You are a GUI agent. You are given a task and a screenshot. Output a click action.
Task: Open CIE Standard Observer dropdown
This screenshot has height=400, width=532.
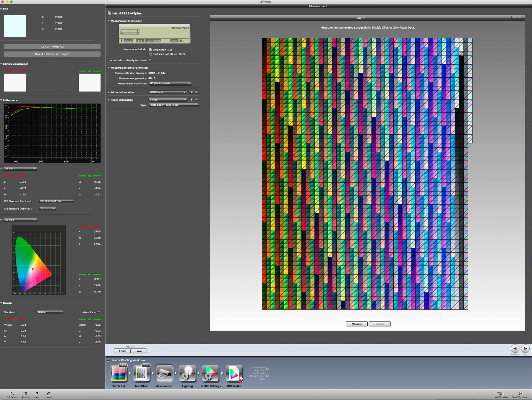point(48,208)
